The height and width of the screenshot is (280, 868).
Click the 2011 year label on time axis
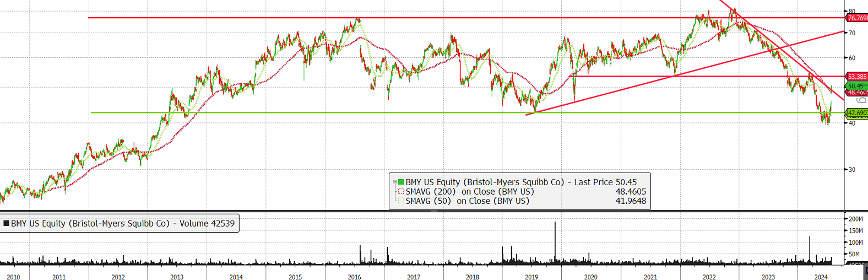point(59,277)
